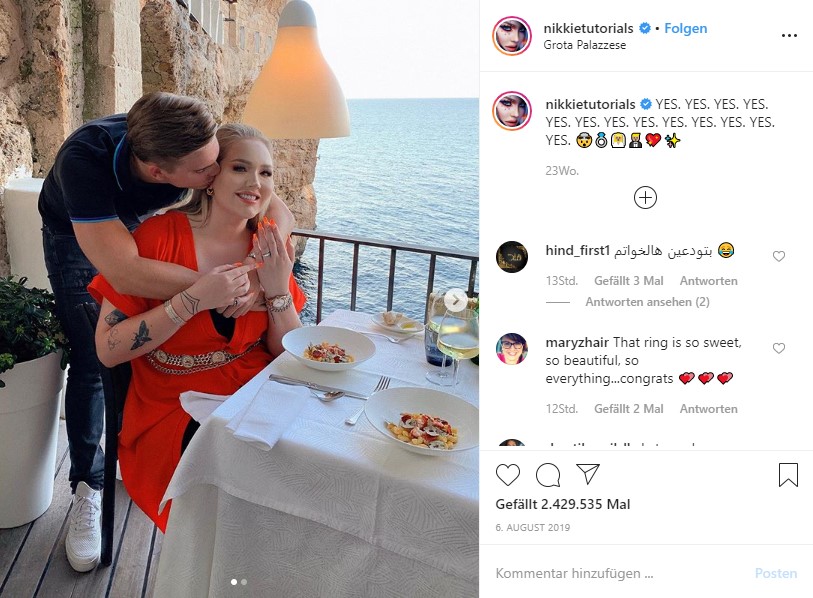Open nikkietutorials profile picture in header
This screenshot has width=813, height=598.
pos(511,36)
